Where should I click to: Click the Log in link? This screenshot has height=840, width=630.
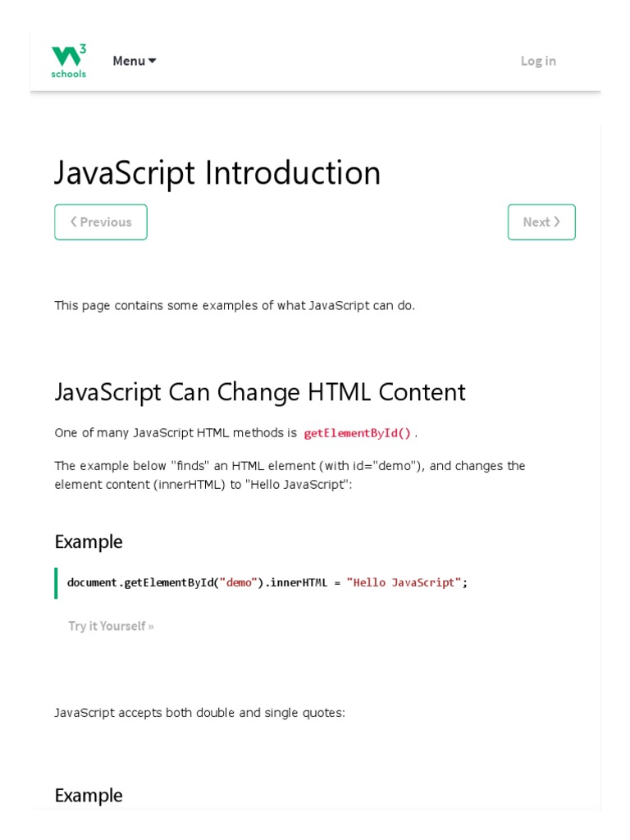click(x=538, y=61)
